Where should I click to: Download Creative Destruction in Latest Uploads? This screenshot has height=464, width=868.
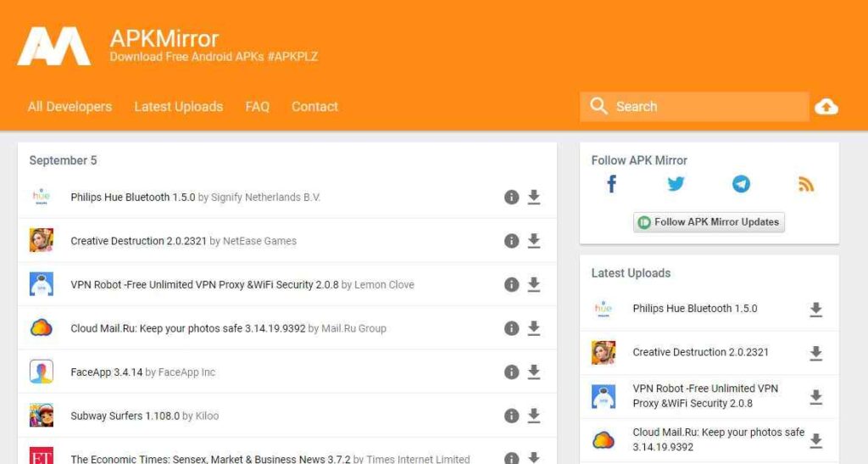coord(816,353)
